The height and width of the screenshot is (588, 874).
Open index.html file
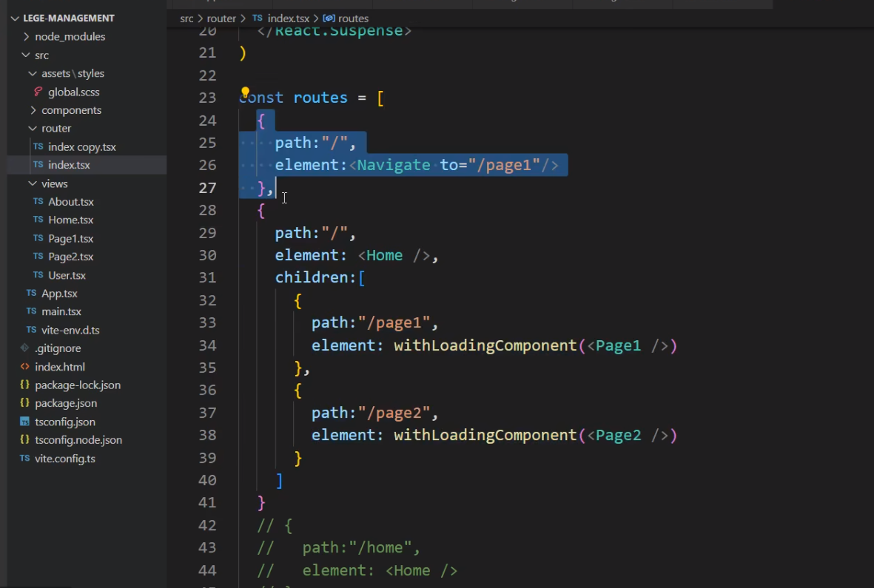[60, 367]
